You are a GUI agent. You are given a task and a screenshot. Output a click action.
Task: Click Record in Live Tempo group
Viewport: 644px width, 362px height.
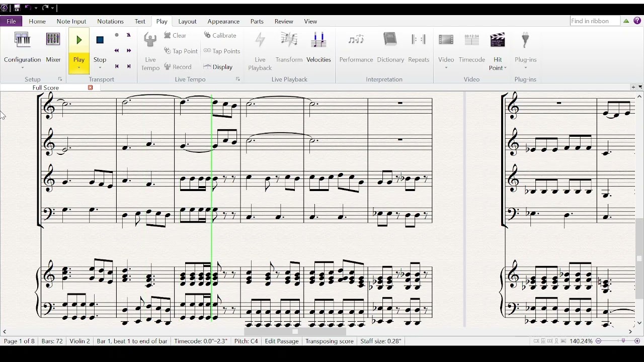click(178, 66)
